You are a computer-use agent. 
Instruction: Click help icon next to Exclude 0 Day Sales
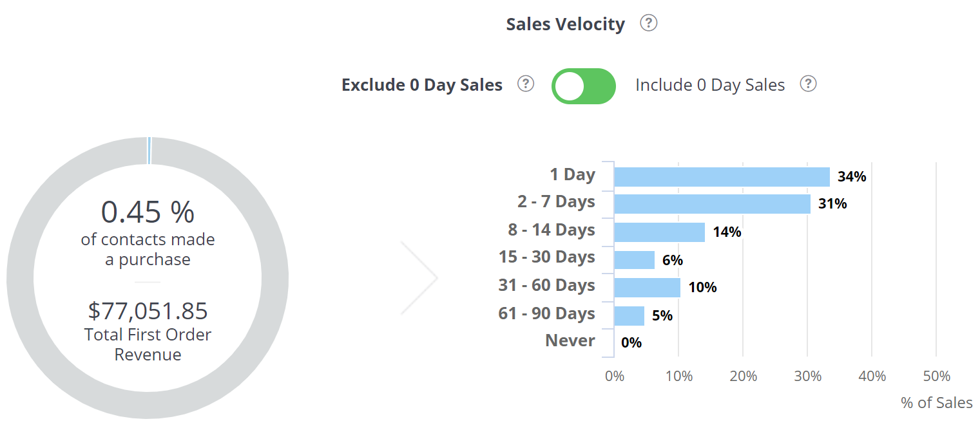(x=526, y=84)
